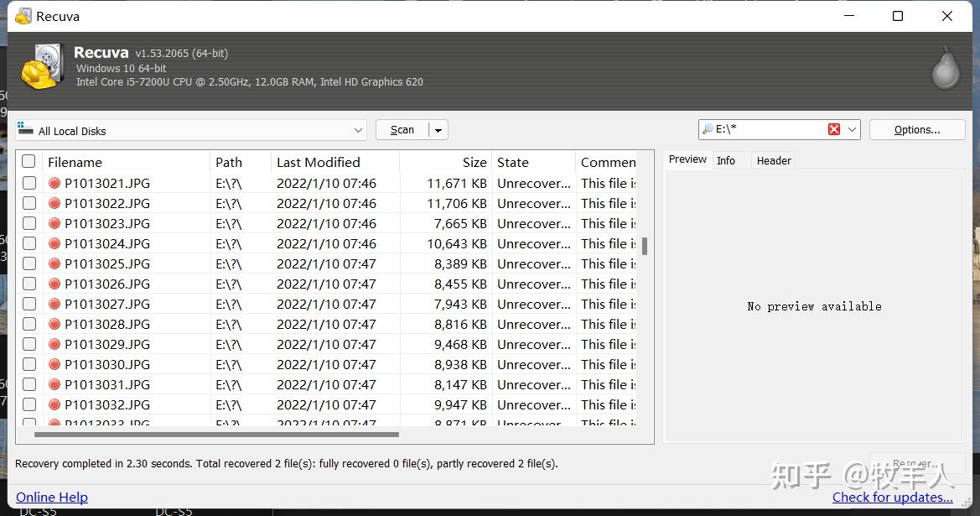Mark the checkbox for P1013026.JPG
Image resolution: width=980 pixels, height=516 pixels.
[x=29, y=284]
